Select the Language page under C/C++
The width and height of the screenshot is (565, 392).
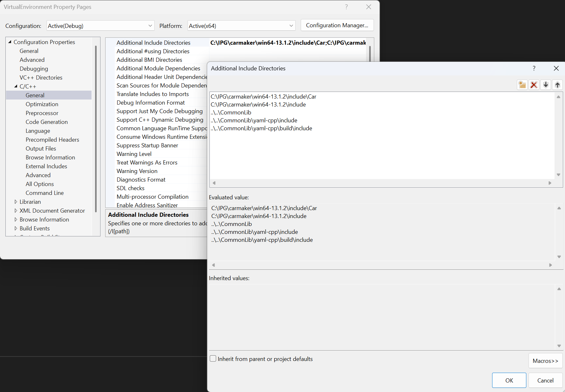point(38,131)
